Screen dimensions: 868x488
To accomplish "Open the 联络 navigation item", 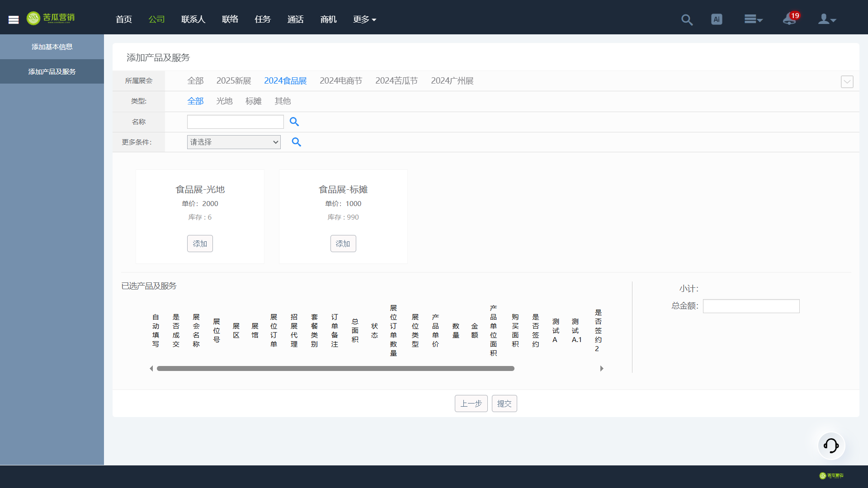I will click(230, 19).
